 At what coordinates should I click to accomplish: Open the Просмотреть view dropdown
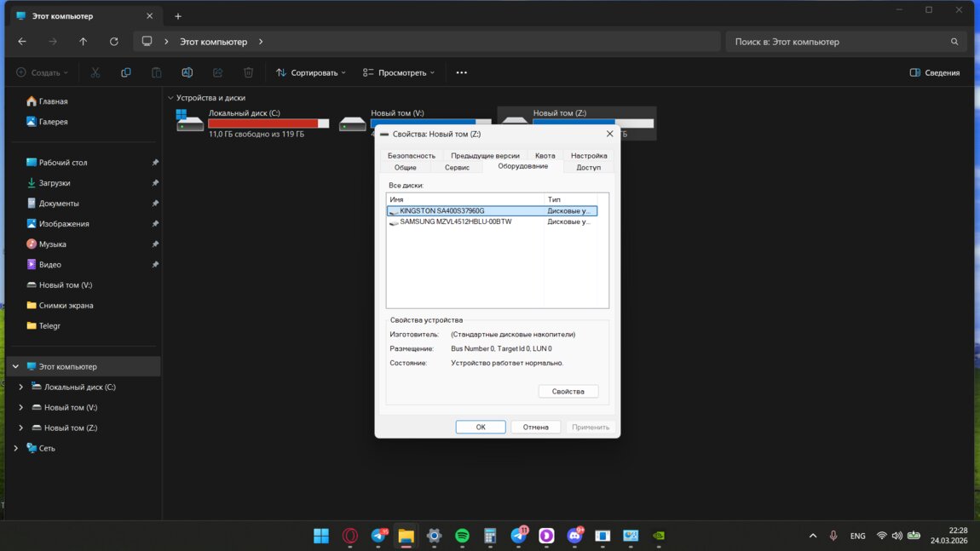398,73
